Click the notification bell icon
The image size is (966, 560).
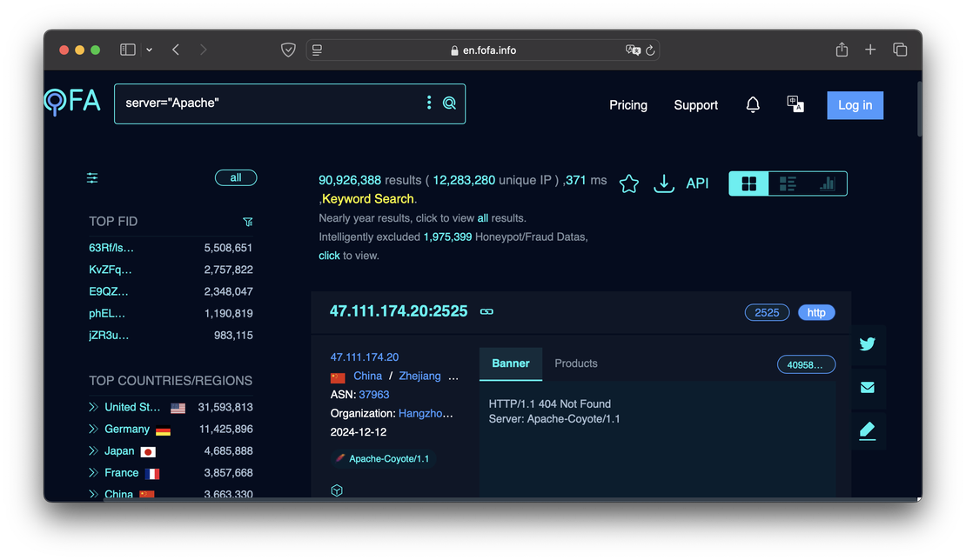tap(753, 104)
